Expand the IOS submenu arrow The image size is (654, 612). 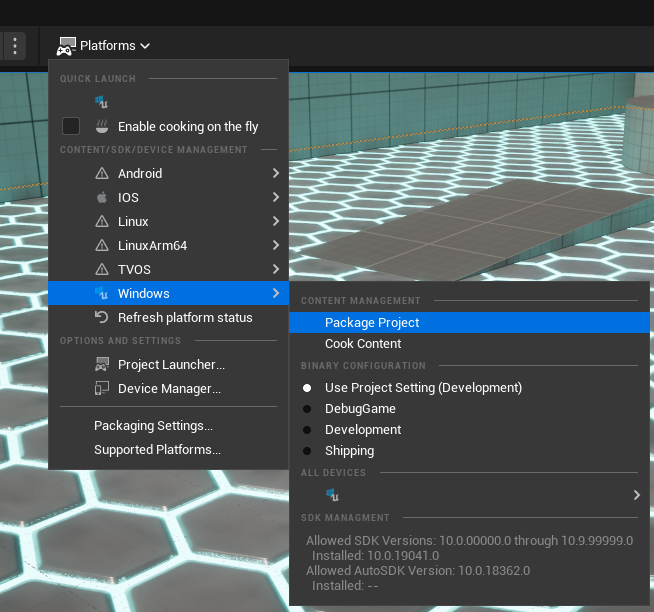(276, 197)
